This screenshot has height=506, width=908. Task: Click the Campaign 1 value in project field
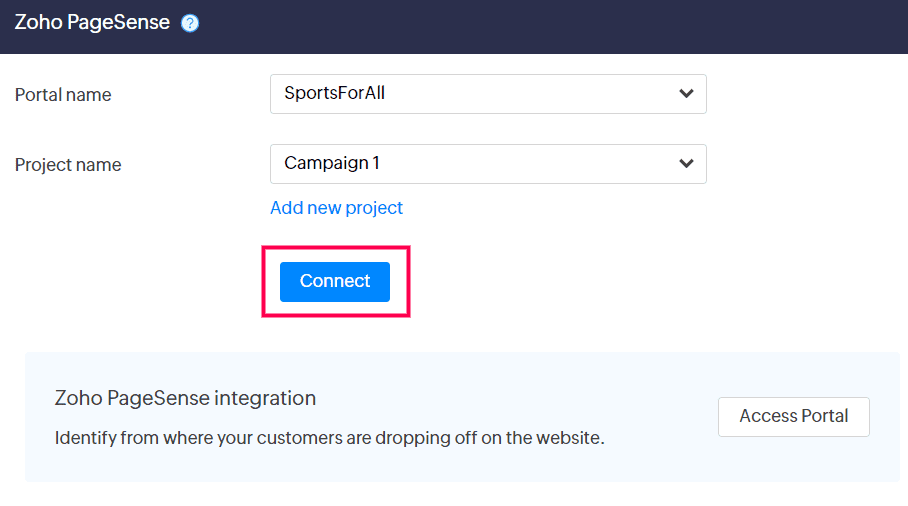[x=332, y=164]
